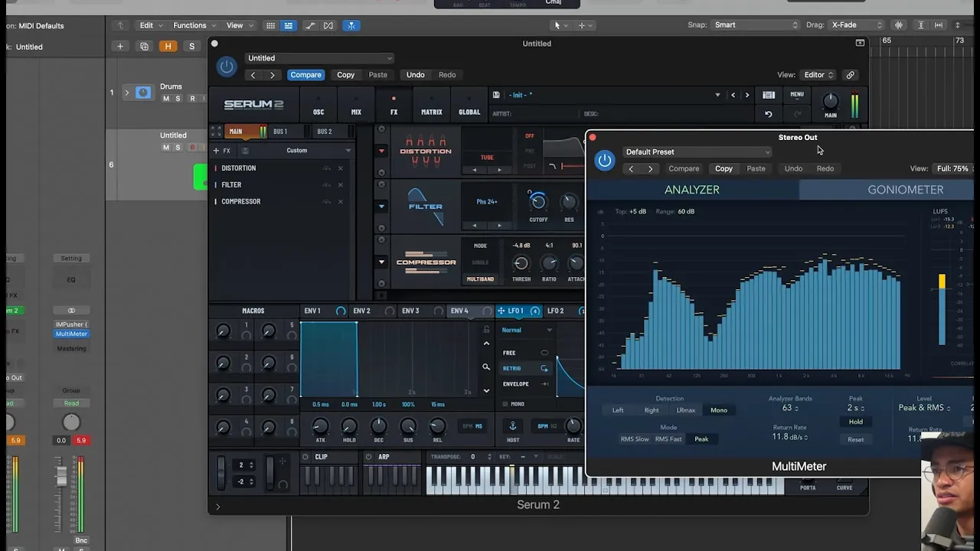Go to next Serum preset arrow
Screen dimensions: 980x551
pyautogui.click(x=747, y=95)
